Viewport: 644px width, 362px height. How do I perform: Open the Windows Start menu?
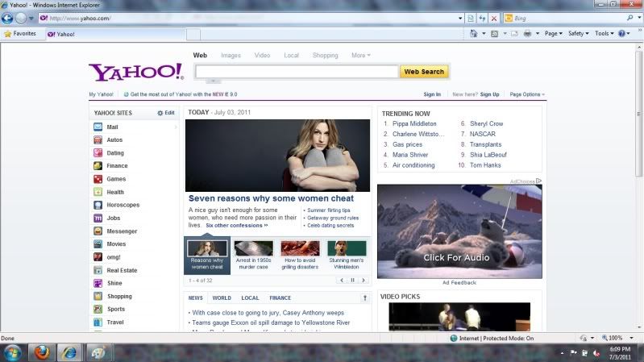coord(12,352)
